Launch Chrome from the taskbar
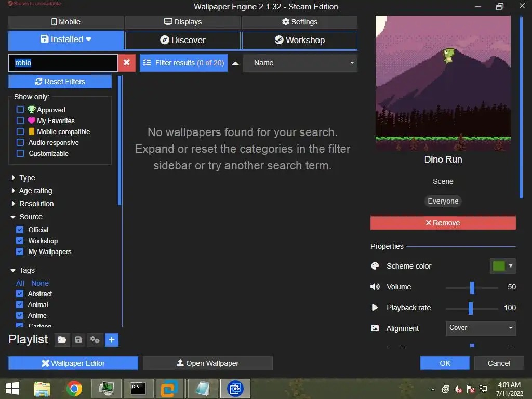532x399 pixels. pos(74,389)
